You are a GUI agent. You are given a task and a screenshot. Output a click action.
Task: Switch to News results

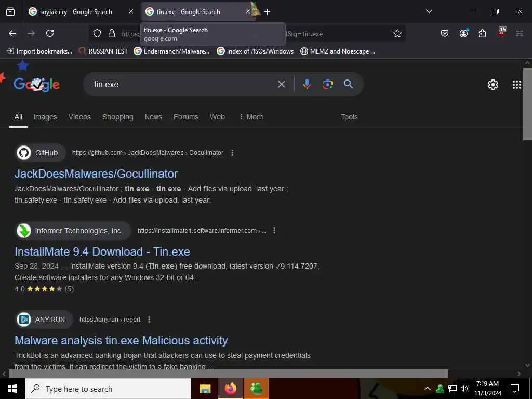[x=153, y=117]
